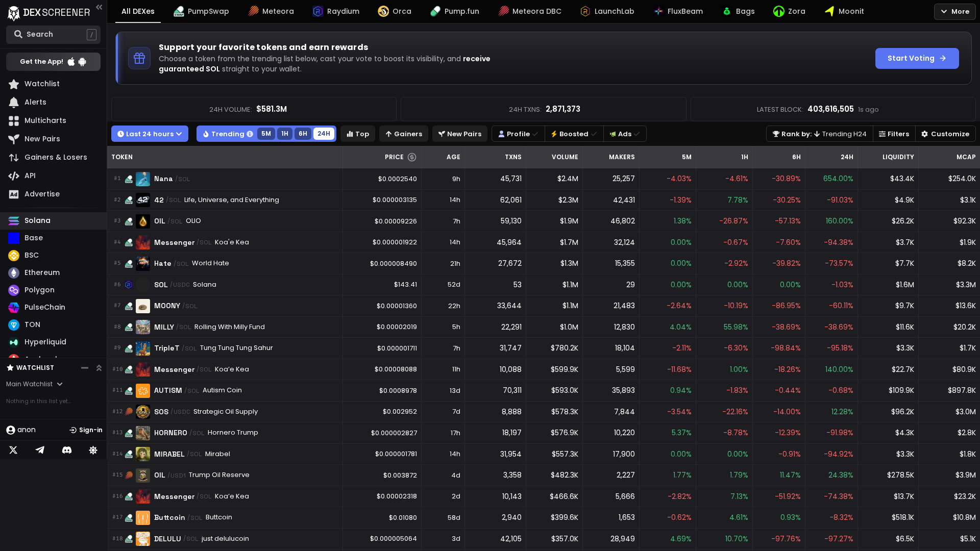Open the Customize settings
This screenshot has height=551, width=980.
pyautogui.click(x=945, y=134)
